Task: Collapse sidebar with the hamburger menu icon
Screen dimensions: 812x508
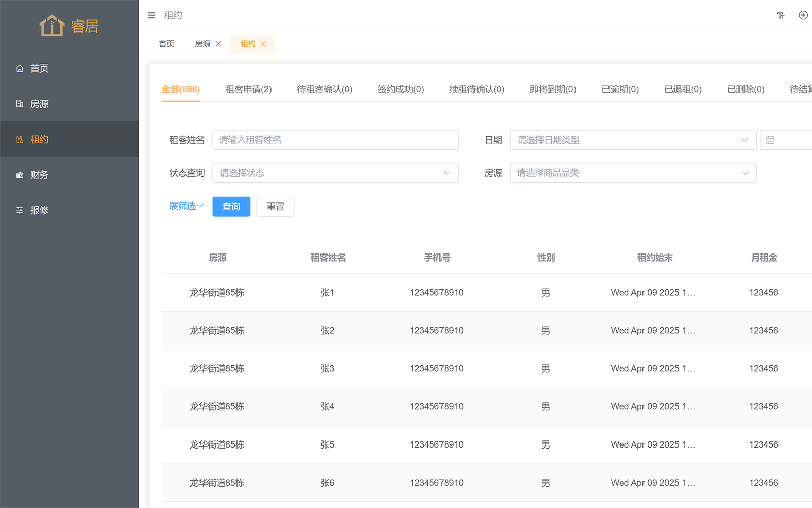Action: click(151, 15)
